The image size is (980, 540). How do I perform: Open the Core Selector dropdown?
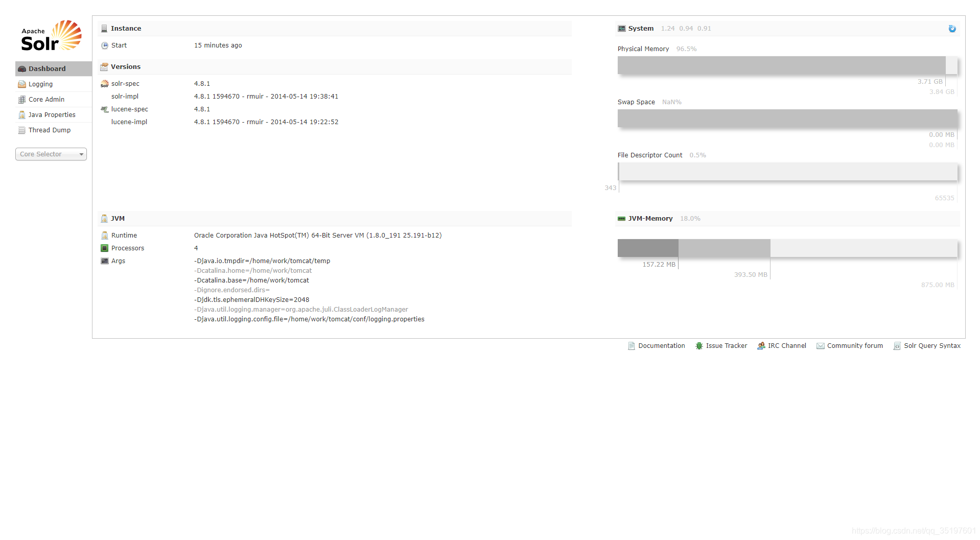(x=51, y=154)
